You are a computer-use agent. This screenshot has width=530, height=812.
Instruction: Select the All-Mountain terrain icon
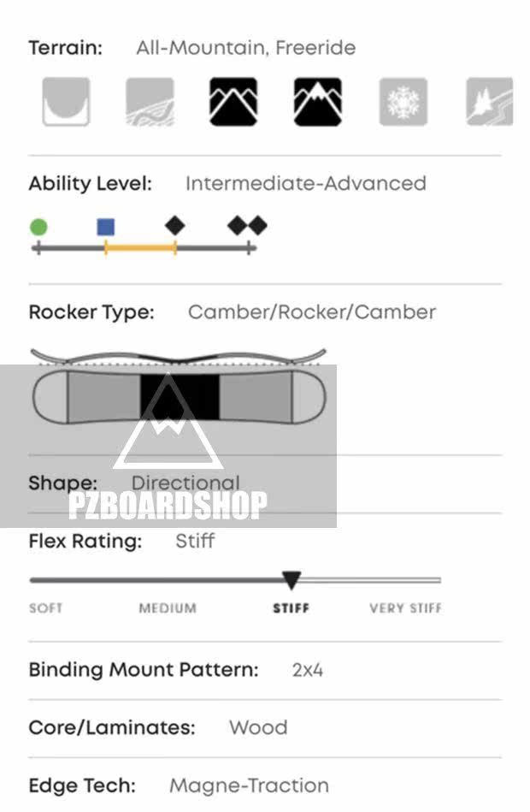233,102
